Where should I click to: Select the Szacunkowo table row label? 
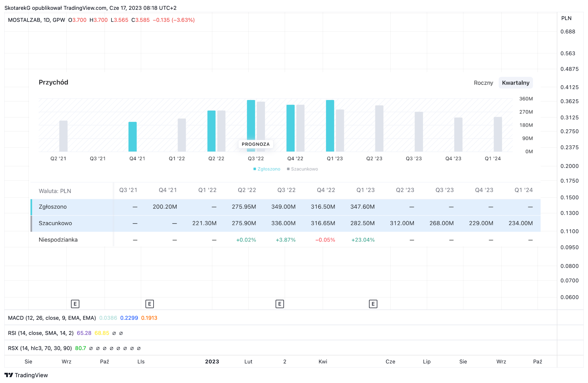55,223
